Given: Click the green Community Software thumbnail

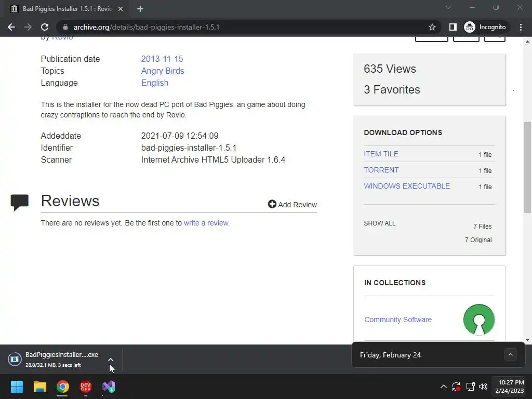Looking at the screenshot, I should tap(478, 320).
